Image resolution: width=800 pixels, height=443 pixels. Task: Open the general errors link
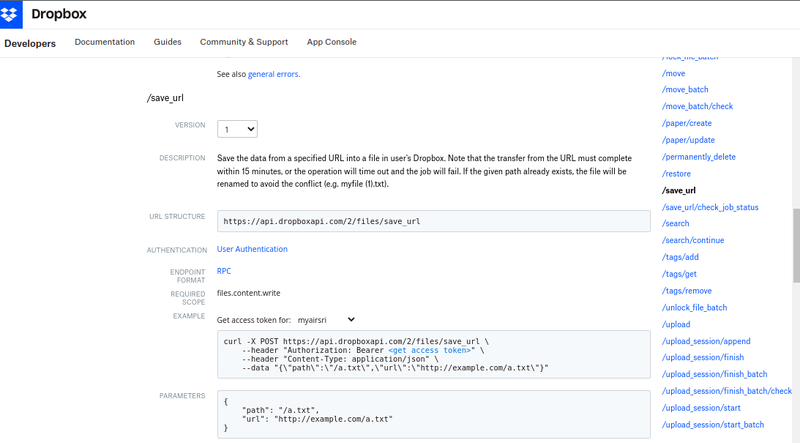[273, 74]
